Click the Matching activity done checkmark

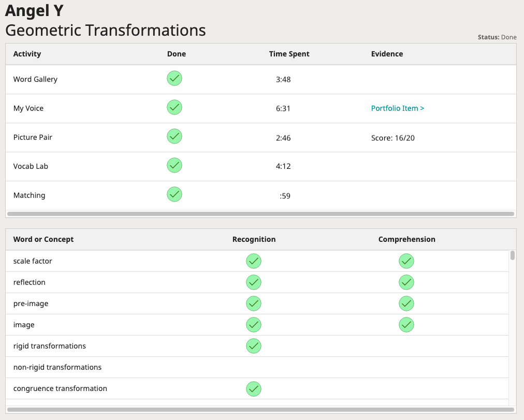174,195
